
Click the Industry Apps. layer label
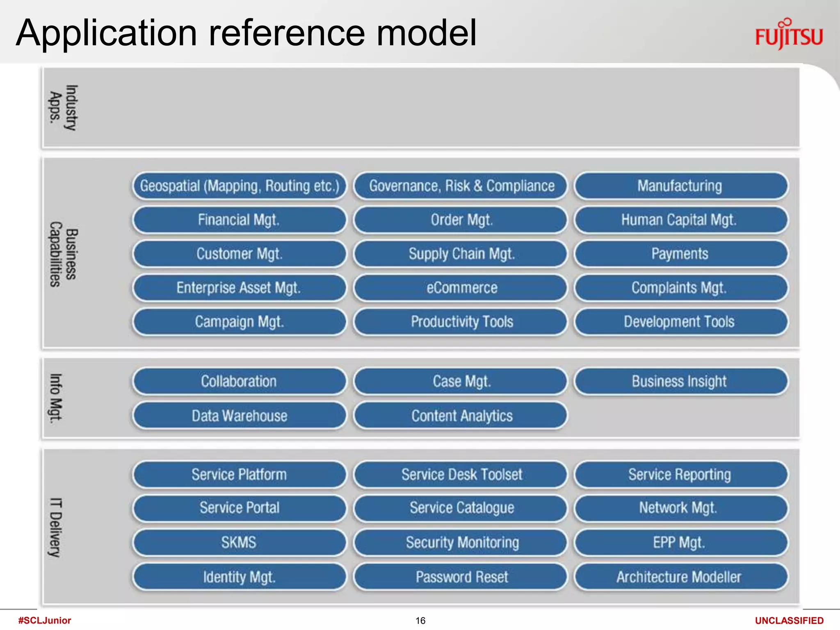(x=63, y=107)
